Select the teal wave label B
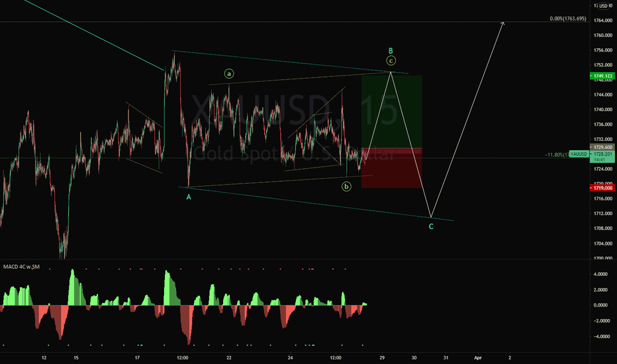Screen dimensions: 617x364 click(x=391, y=51)
